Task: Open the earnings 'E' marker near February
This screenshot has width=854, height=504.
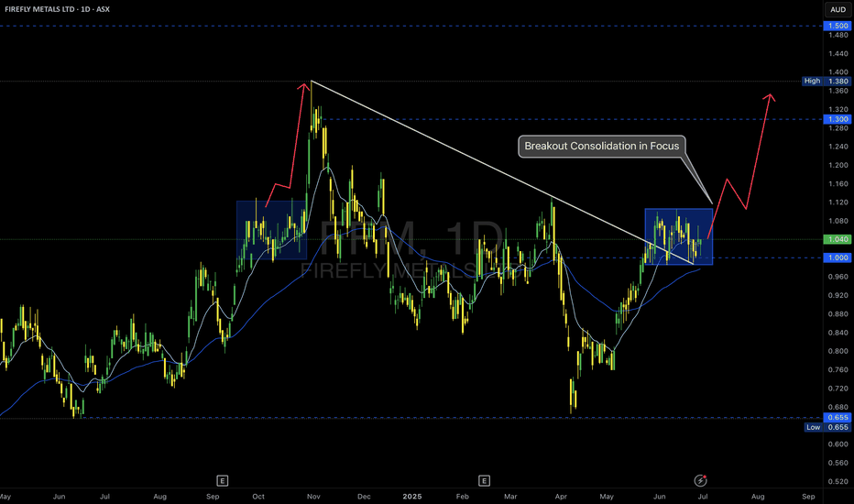Action: pyautogui.click(x=484, y=480)
